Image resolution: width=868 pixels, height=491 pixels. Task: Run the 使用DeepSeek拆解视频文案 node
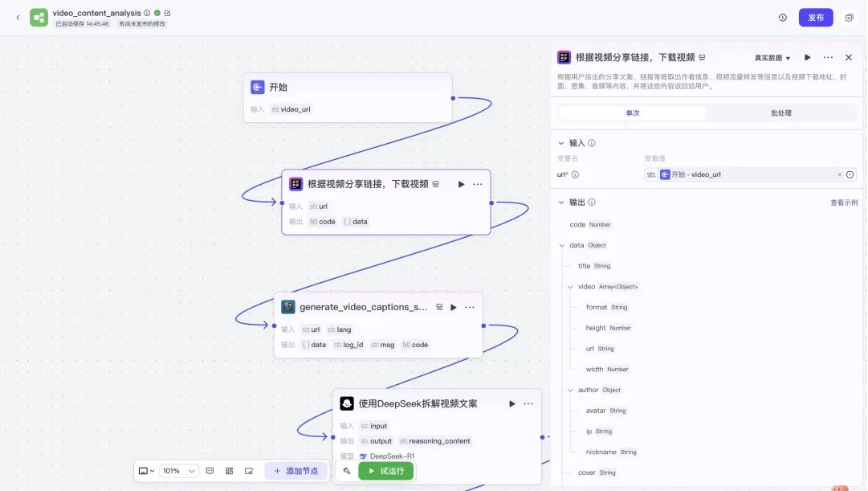click(x=512, y=403)
